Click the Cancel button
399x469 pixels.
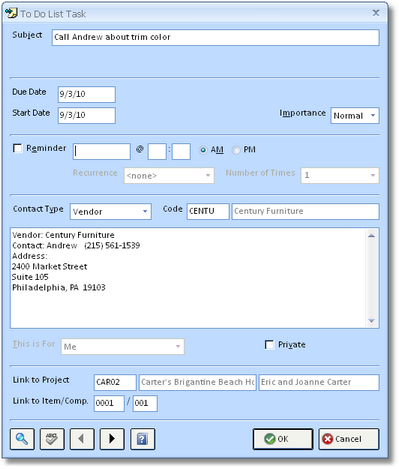pos(349,439)
